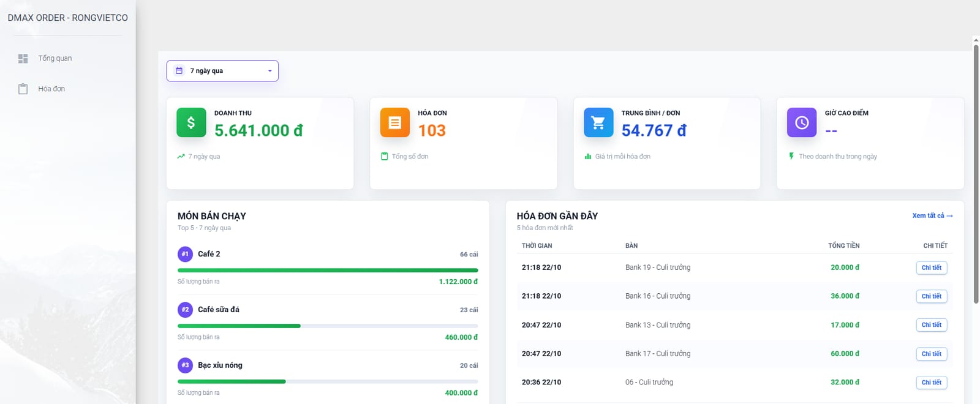Click the average value 54.767 đ
Viewport: 980px width, 404px height.
(654, 130)
